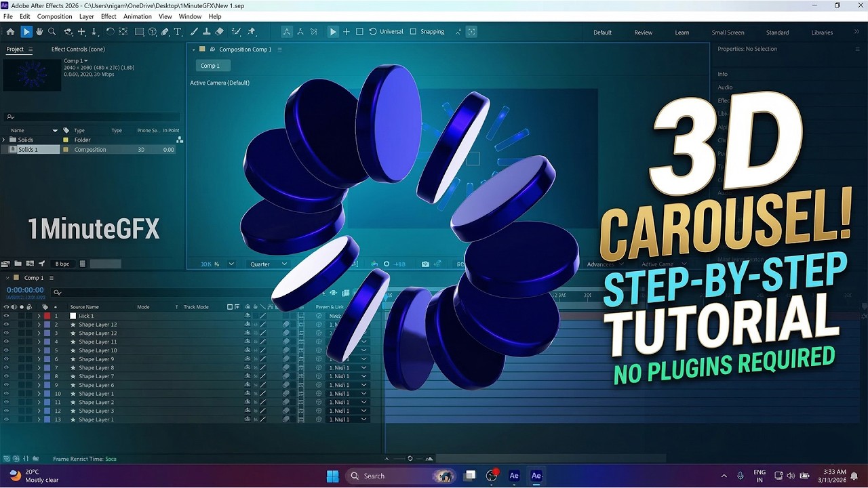Select the Selection arrow tool
Image resolution: width=868 pixels, height=488 pixels.
[26, 32]
